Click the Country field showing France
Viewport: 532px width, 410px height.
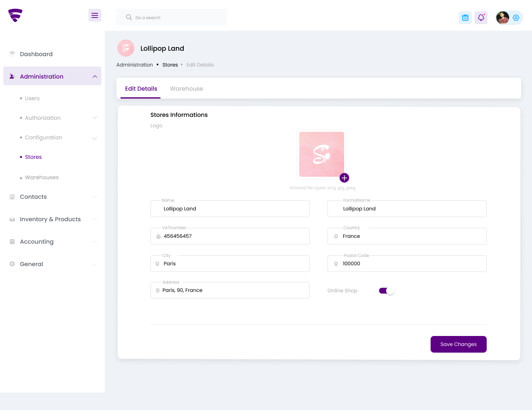coord(407,236)
